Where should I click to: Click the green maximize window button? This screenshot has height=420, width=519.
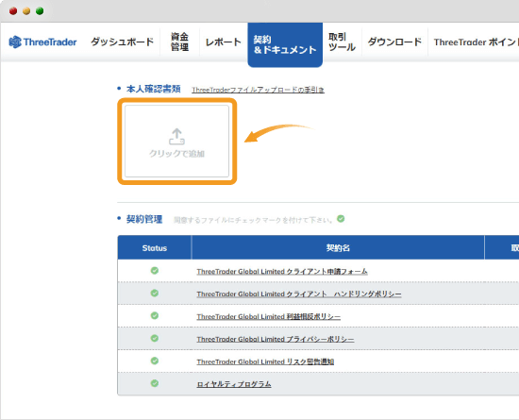pos(40,11)
